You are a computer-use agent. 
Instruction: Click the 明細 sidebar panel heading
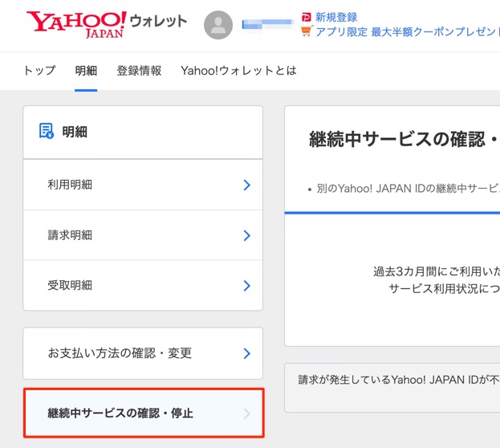pos(75,132)
